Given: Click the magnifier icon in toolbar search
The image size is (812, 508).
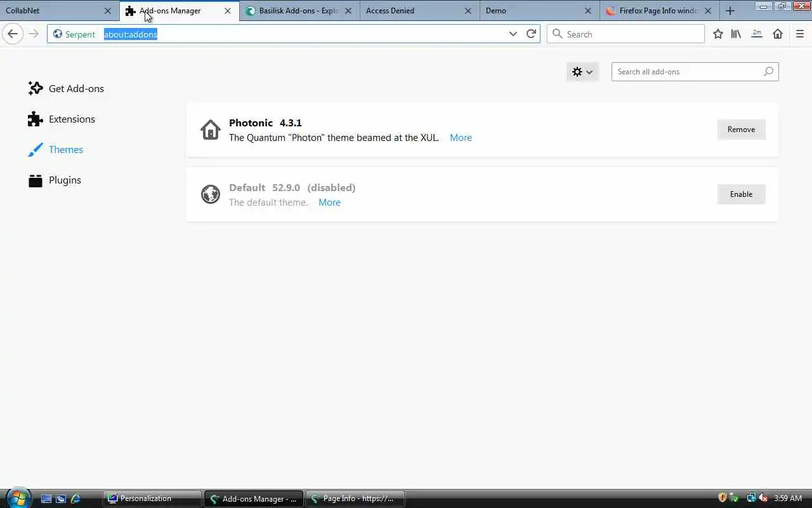Looking at the screenshot, I should pyautogui.click(x=558, y=34).
